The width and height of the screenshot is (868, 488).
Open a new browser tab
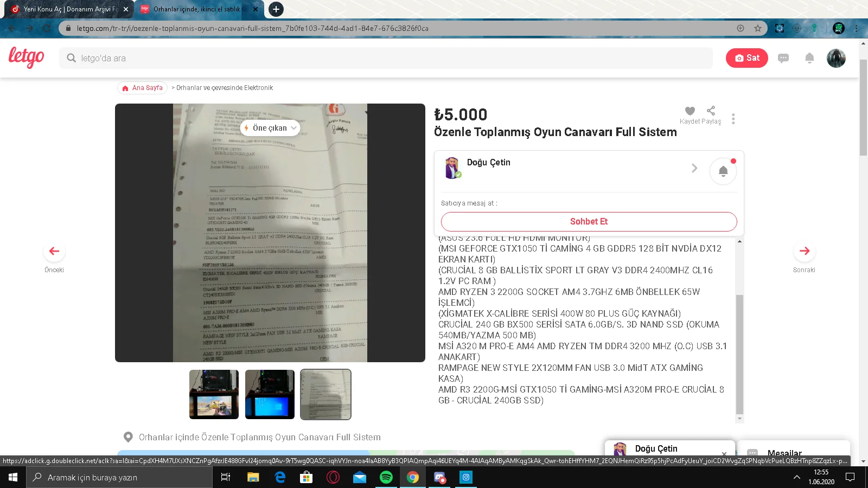[276, 9]
